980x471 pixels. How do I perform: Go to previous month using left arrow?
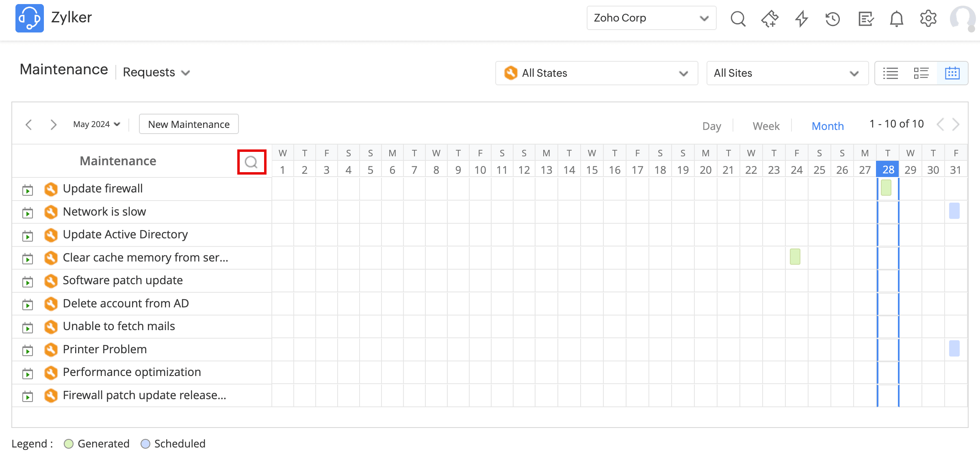click(x=28, y=124)
